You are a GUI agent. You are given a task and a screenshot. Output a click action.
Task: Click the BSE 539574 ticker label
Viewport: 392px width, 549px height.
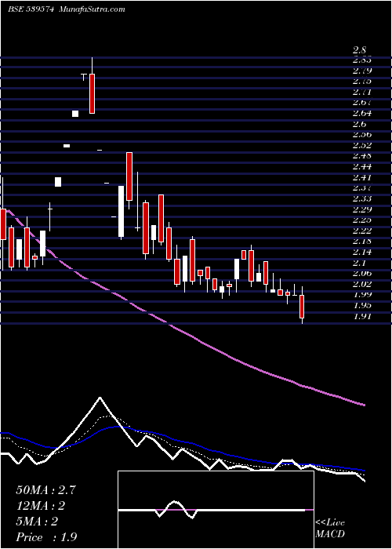tap(31, 9)
